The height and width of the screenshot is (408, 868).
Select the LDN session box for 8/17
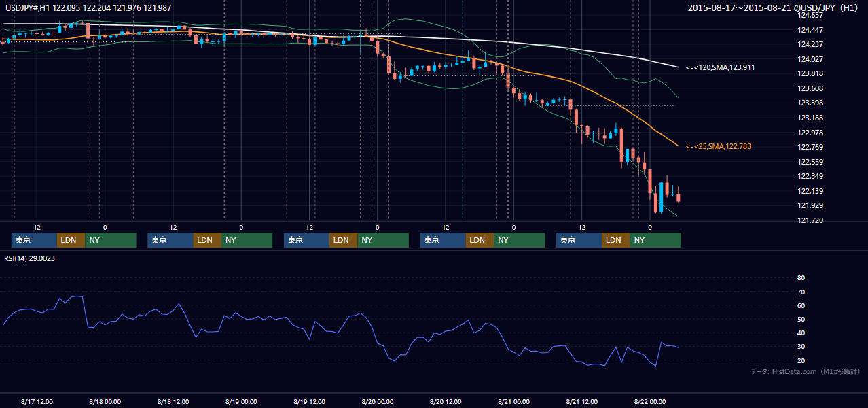tap(71, 240)
